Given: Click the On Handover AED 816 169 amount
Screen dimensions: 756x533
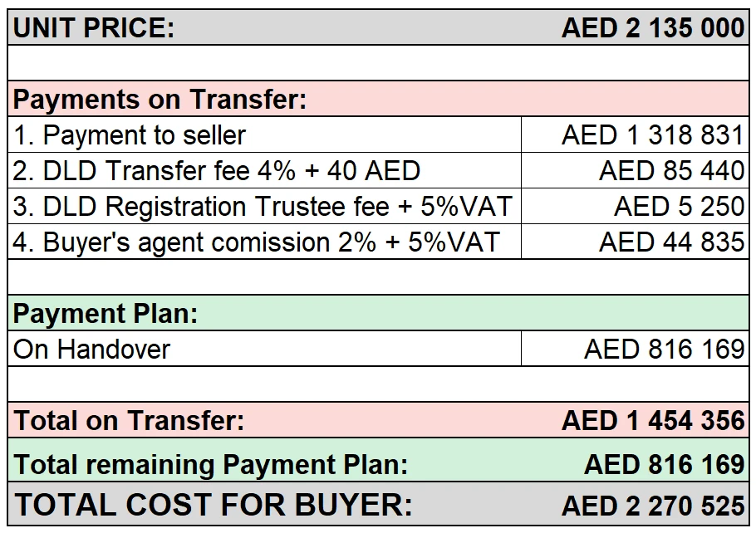Looking at the screenshot, I should [x=665, y=349].
